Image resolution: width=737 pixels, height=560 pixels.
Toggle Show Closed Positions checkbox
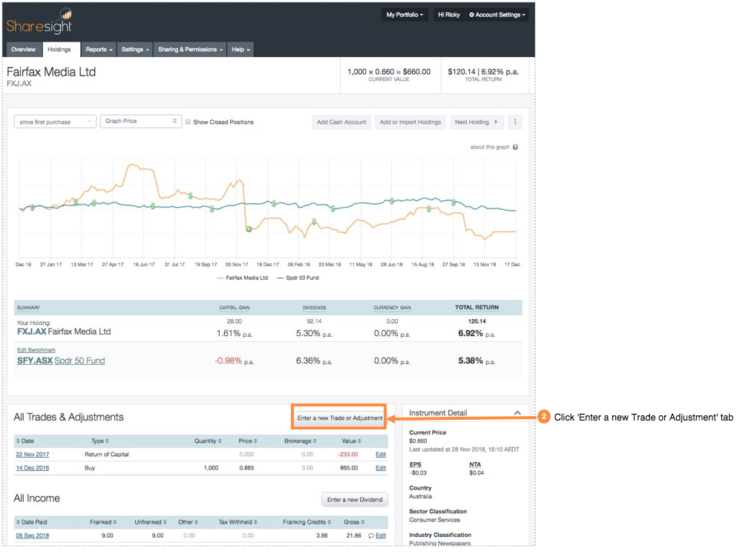point(188,122)
